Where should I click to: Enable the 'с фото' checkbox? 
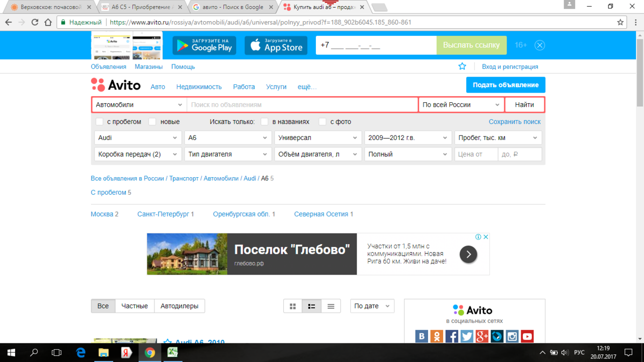tap(322, 122)
